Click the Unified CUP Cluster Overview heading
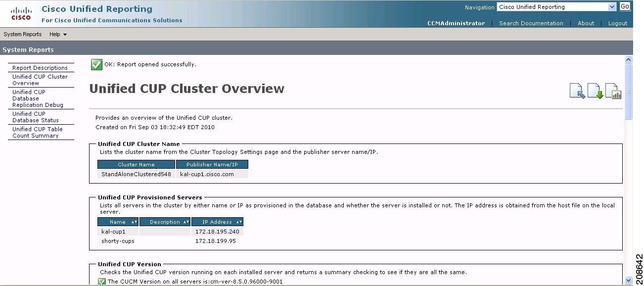644x286 pixels. pos(186,89)
